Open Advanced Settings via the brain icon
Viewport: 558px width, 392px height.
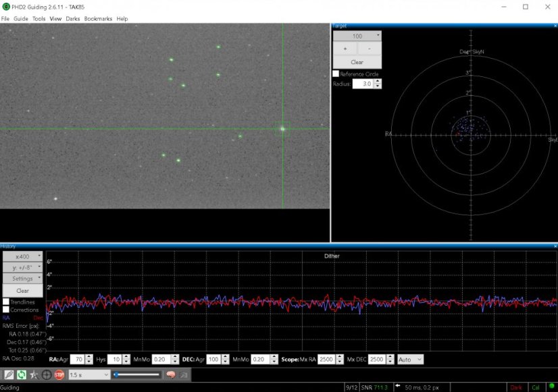click(171, 374)
